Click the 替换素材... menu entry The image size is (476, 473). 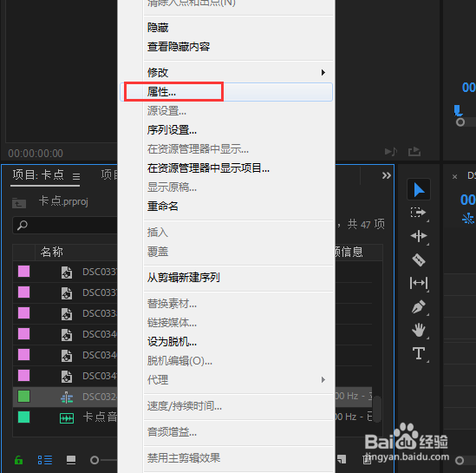point(226,304)
